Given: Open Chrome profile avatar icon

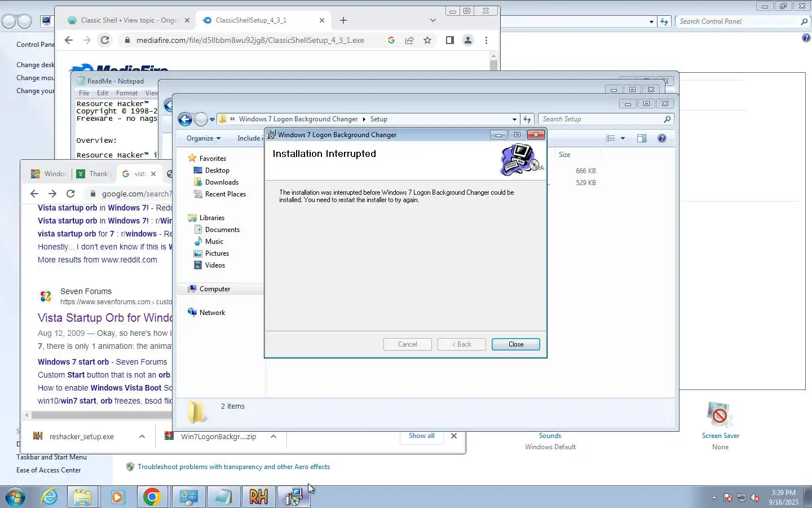Looking at the screenshot, I should 468,40.
